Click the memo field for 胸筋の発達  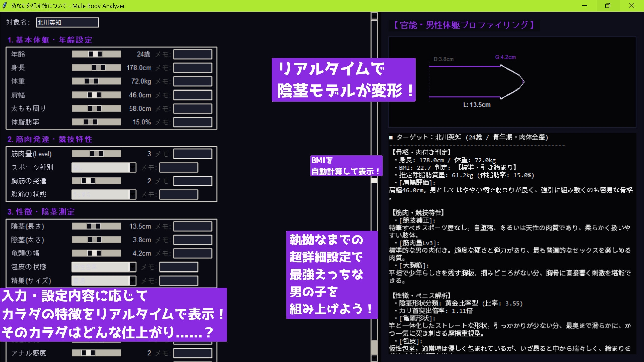(x=193, y=181)
